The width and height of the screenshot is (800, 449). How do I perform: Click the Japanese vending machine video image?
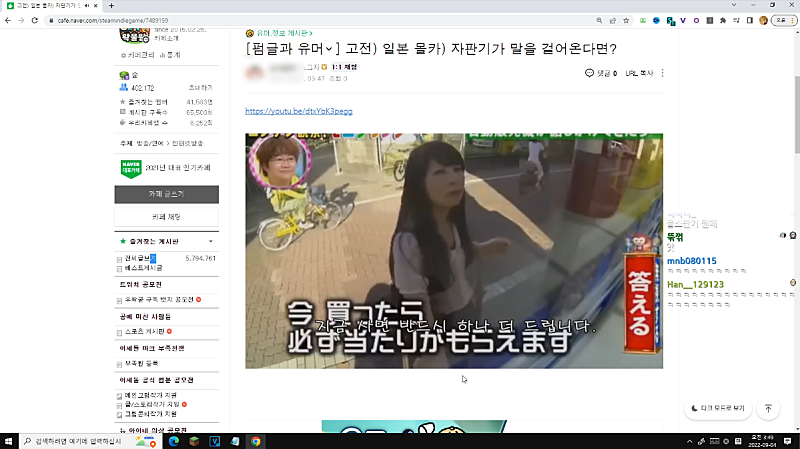click(454, 251)
